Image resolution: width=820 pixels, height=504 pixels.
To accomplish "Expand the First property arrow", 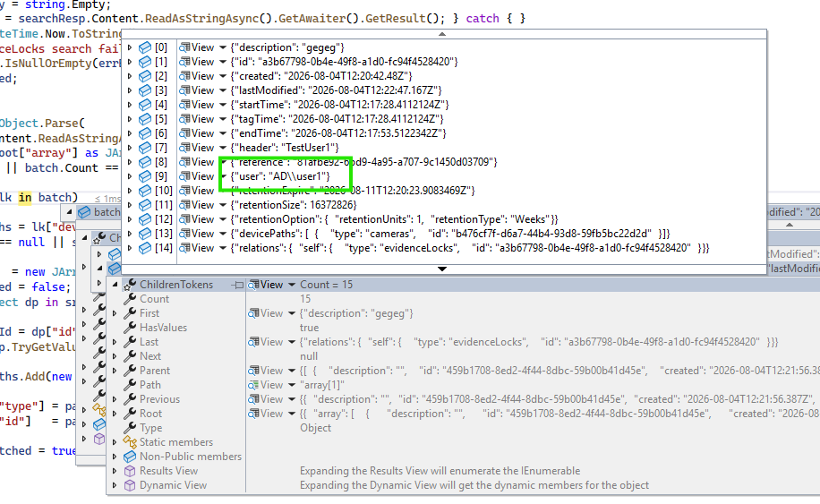I will pyautogui.click(x=115, y=313).
